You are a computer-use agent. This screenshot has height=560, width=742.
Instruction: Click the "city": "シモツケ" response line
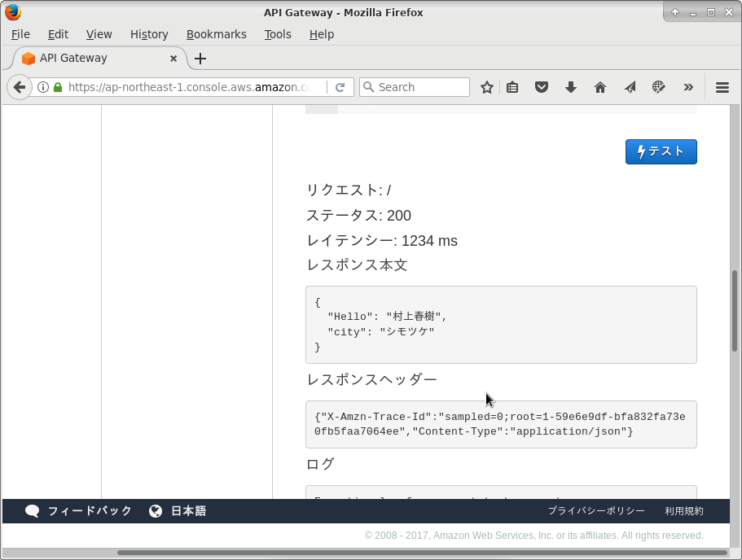381,331
